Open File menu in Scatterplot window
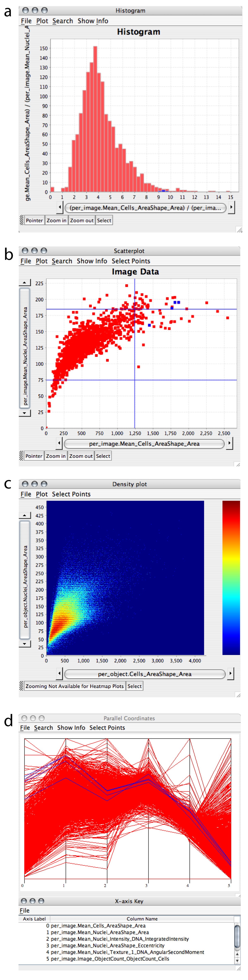 pyautogui.click(x=26, y=261)
